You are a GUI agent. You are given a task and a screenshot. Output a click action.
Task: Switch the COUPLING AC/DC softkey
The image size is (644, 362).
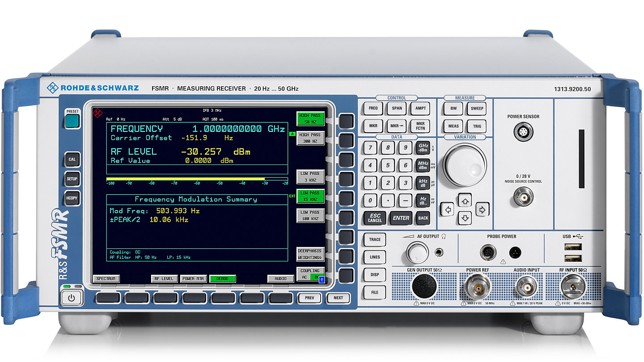[x=310, y=274]
